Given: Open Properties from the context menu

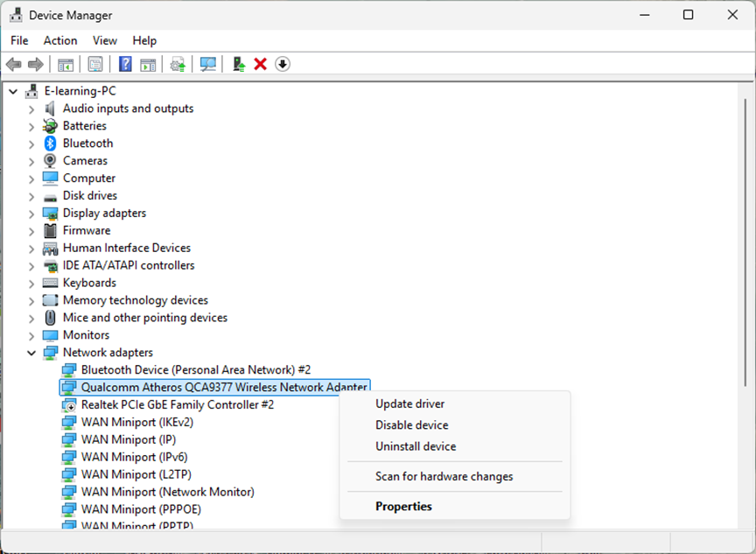Looking at the screenshot, I should coord(403,506).
